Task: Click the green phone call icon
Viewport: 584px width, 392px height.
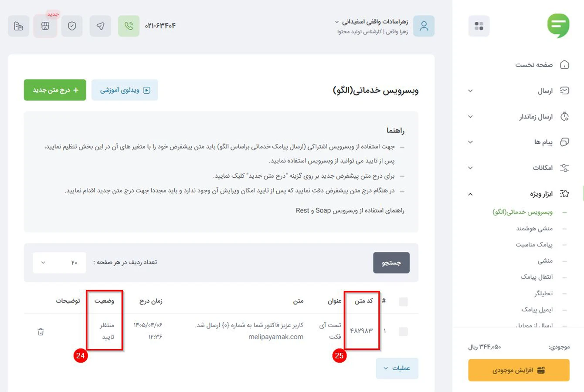Action: click(x=129, y=26)
